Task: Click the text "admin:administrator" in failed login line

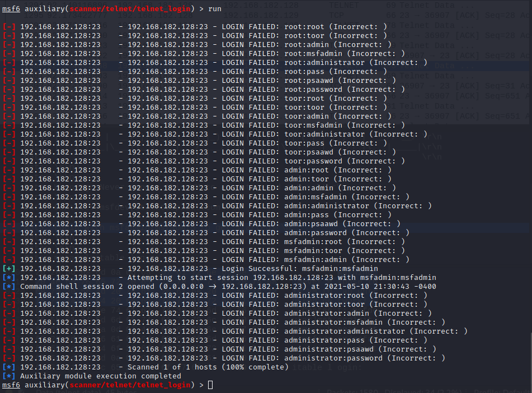Action: click(x=326, y=206)
